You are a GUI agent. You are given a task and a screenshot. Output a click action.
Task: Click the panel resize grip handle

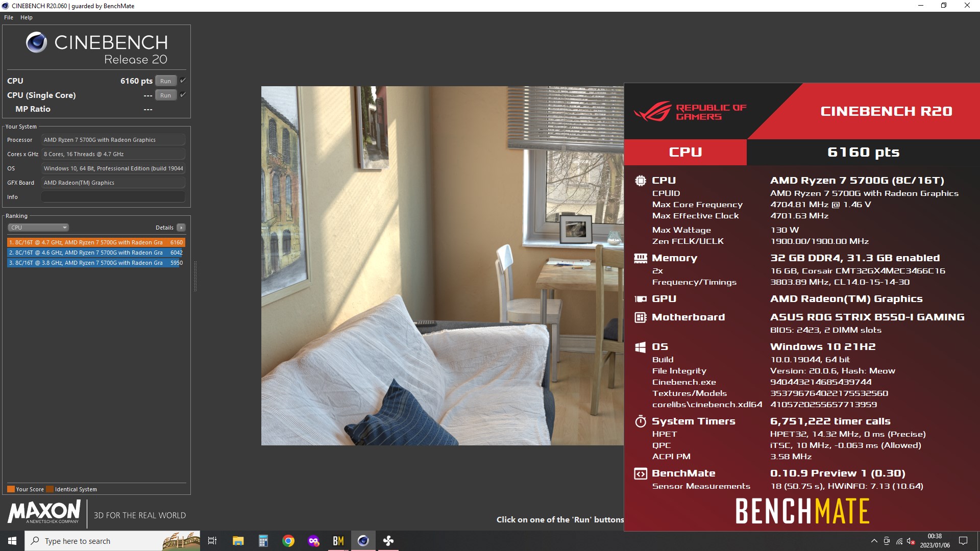(195, 276)
